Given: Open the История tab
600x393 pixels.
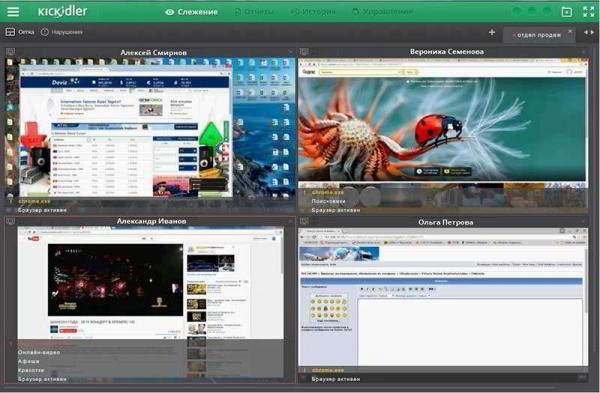Looking at the screenshot, I should pyautogui.click(x=313, y=12).
